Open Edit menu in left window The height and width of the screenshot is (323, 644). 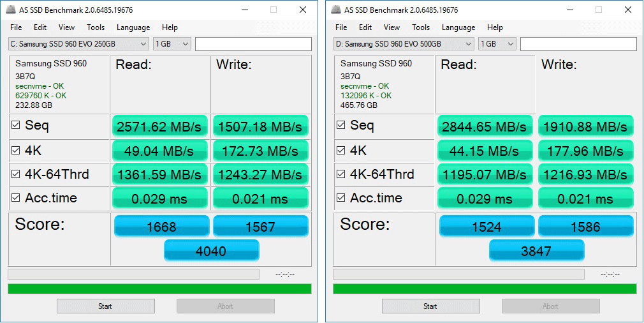point(40,27)
